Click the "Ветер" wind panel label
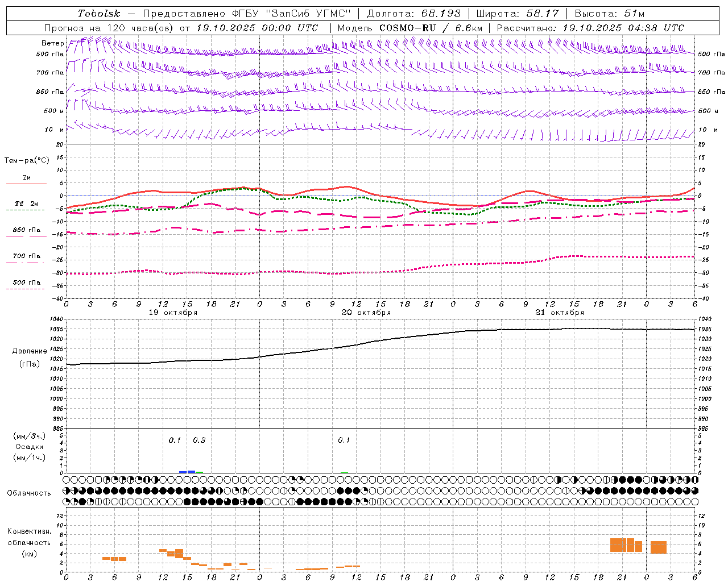 click(x=53, y=43)
